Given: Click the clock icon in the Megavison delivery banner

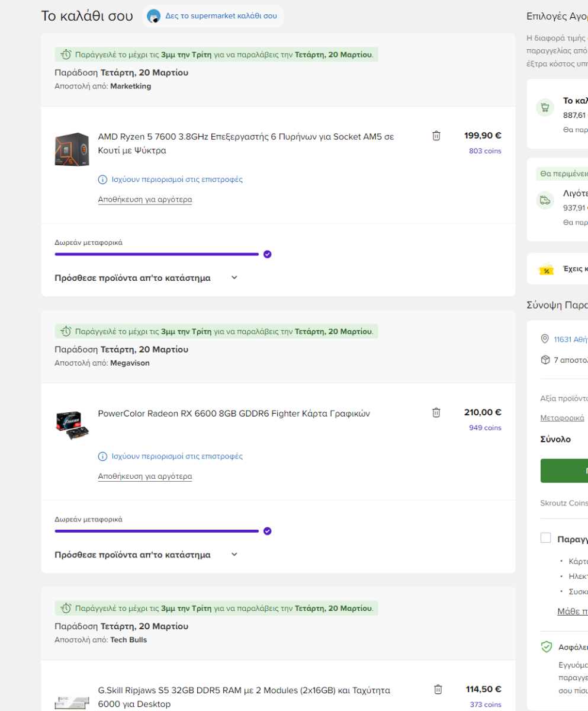Looking at the screenshot, I should pos(66,331).
